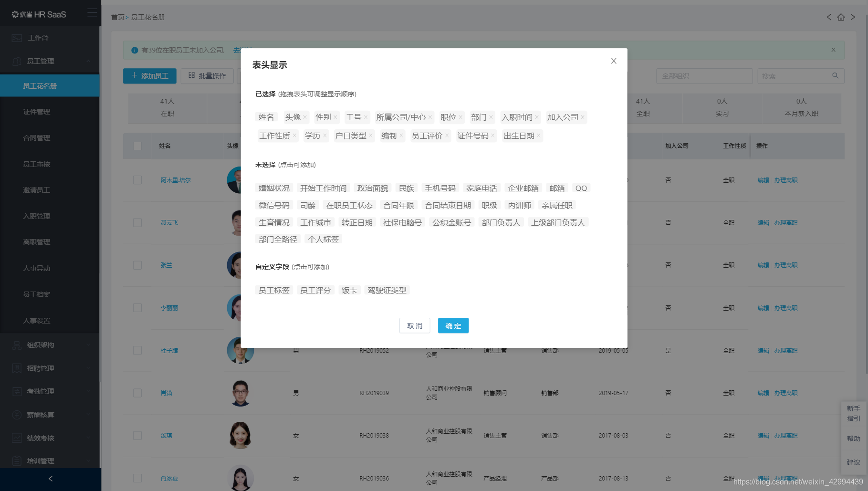Check the box for 杜子腾 row

[137, 351]
